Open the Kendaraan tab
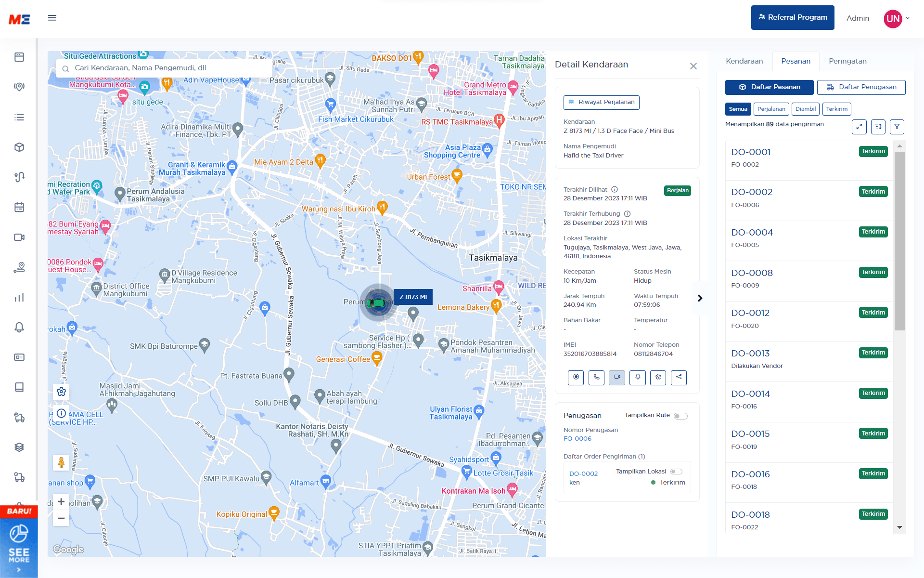Viewport: 924px width, 578px height. (744, 61)
